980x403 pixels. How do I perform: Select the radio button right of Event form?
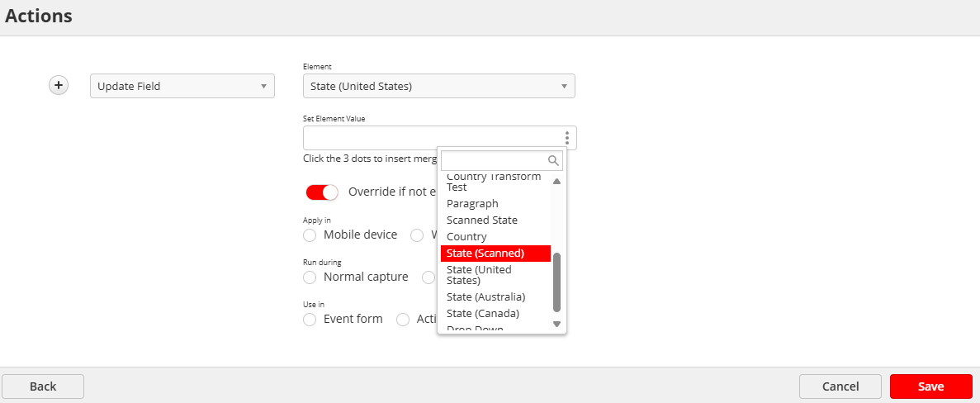click(x=403, y=320)
